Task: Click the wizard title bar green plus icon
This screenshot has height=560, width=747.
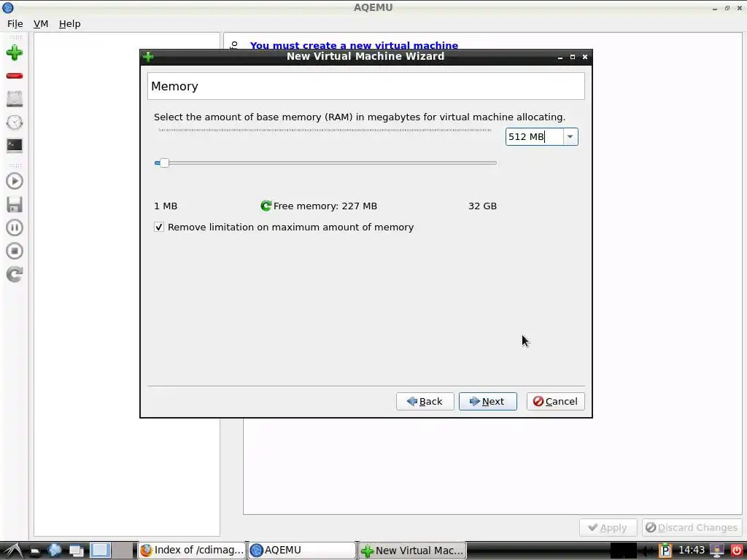Action: point(148,57)
